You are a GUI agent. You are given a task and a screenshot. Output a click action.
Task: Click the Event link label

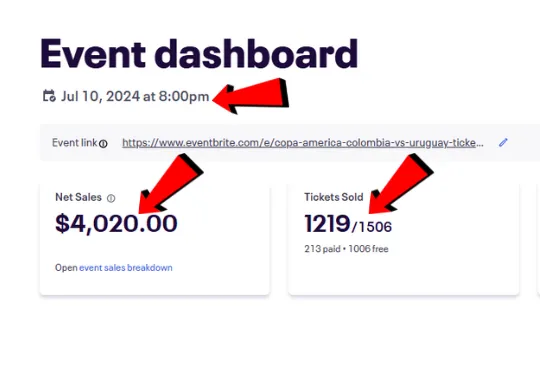click(x=75, y=143)
